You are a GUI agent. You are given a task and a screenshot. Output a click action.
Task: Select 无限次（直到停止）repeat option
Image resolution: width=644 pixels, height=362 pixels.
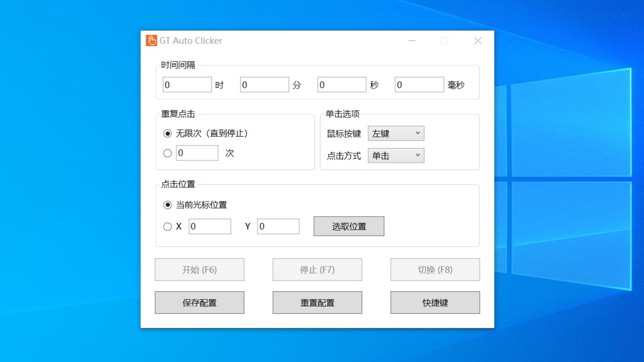point(167,133)
